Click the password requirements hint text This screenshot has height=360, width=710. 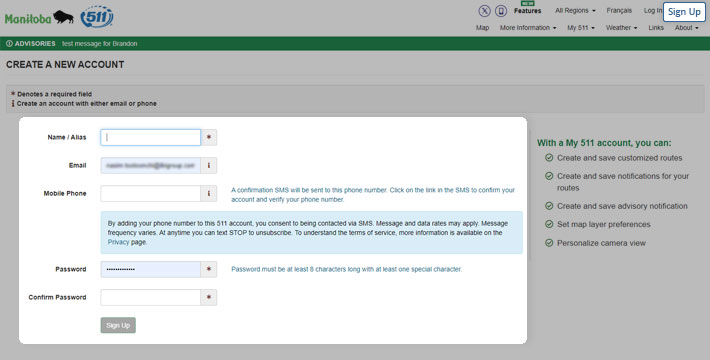tap(346, 269)
